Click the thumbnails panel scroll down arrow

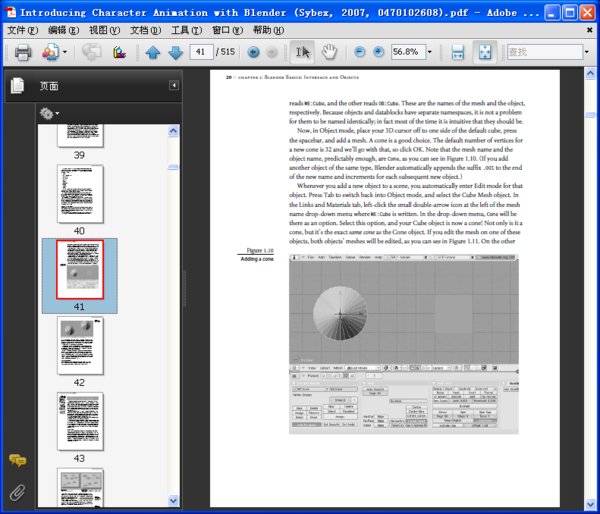click(173, 500)
